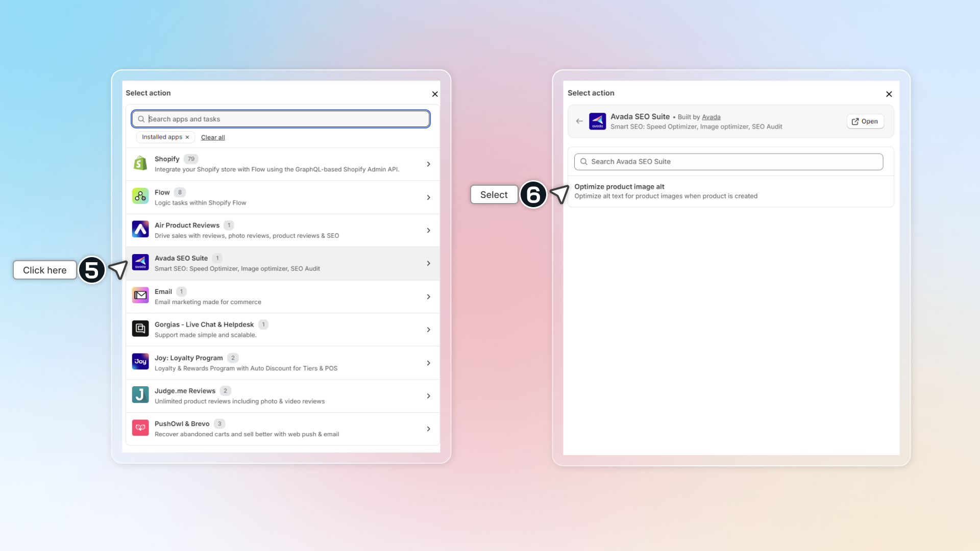Go back using left arrow icon

(x=579, y=121)
